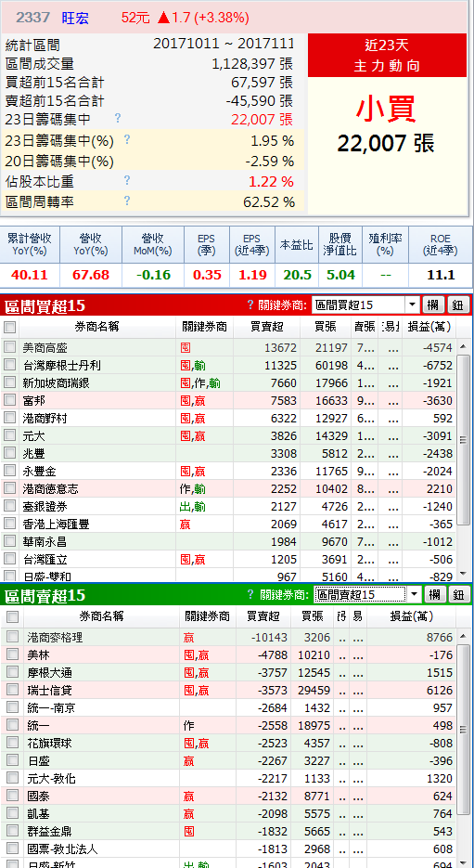Click help icon beside 23日籌碼集中 張

click(x=117, y=117)
